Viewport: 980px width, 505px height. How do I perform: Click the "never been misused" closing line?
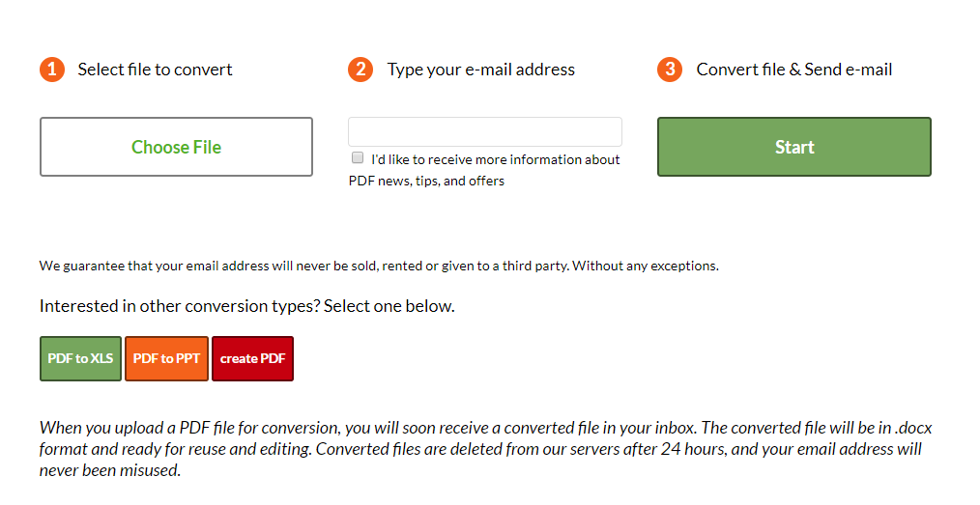pyautogui.click(x=109, y=470)
